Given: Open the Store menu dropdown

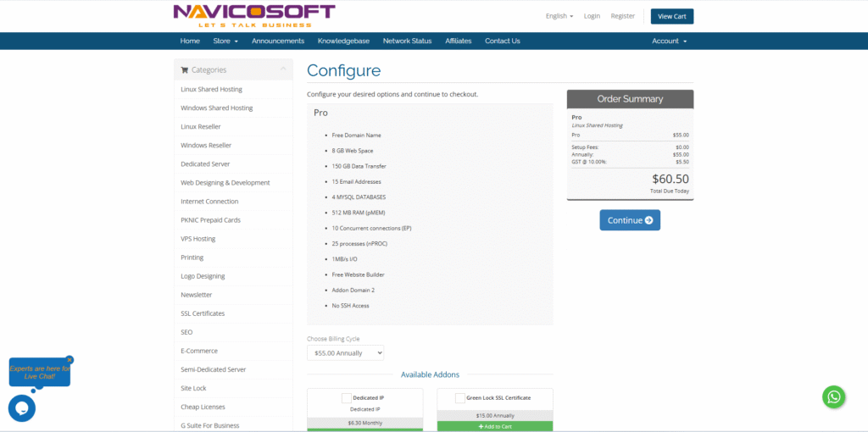Looking at the screenshot, I should click(225, 41).
